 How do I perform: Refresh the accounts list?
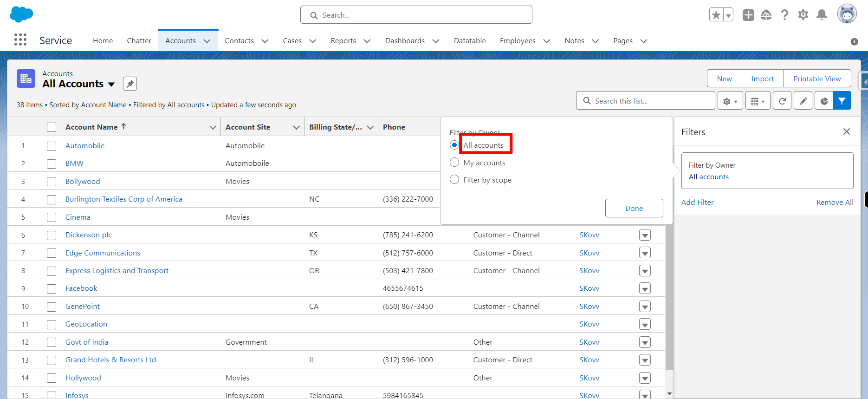point(782,101)
